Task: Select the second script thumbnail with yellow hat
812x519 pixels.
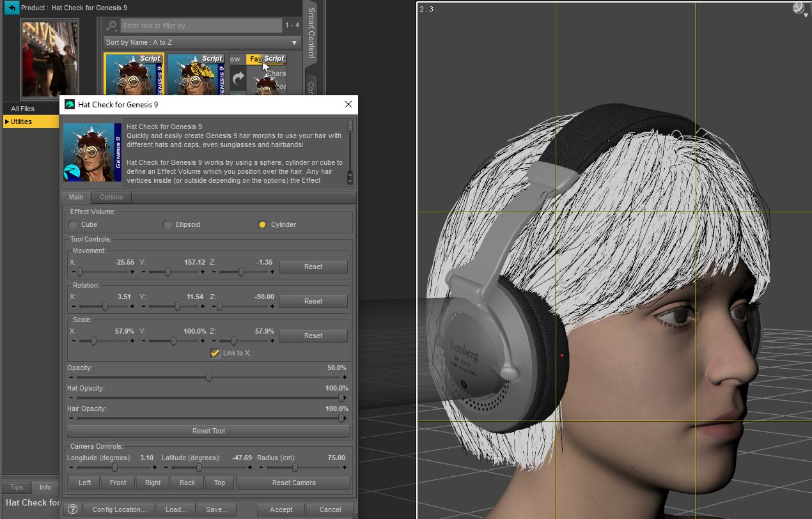Action: pos(196,74)
